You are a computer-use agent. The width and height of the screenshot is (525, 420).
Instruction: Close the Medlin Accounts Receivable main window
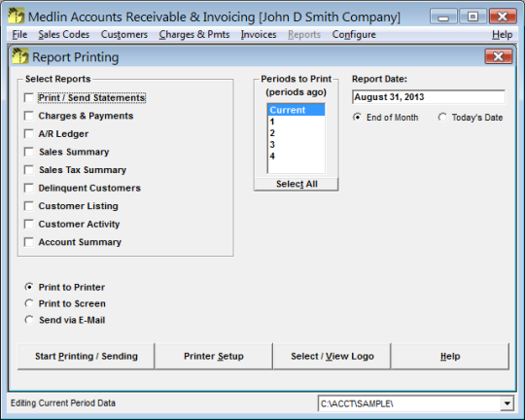[x=503, y=17]
